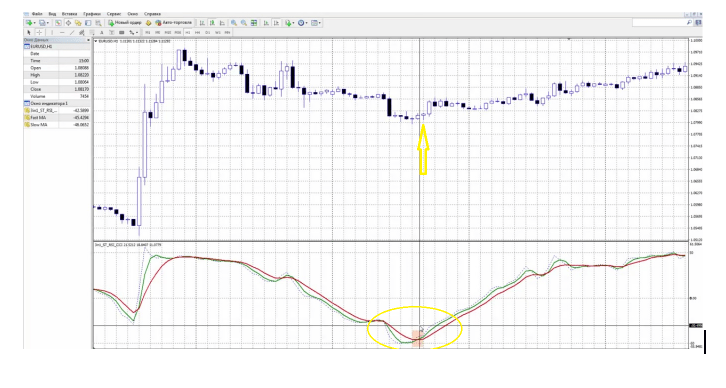Select the Fast MA row in data window
This screenshot has height=388, width=726.
coord(57,118)
